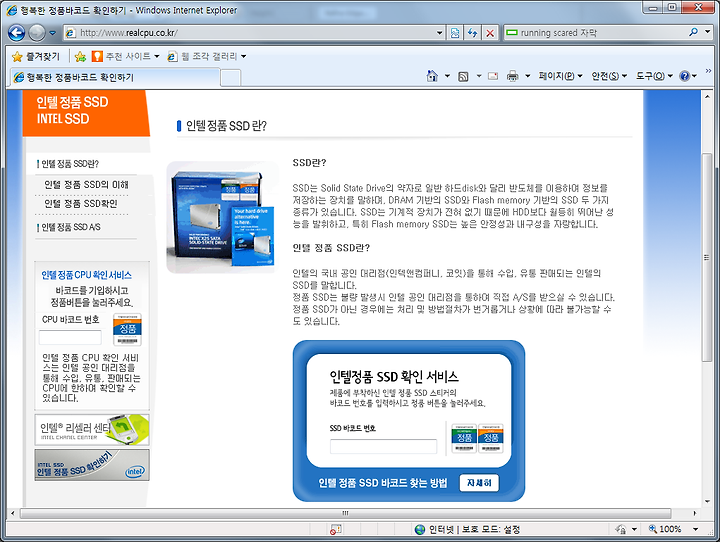Click 인텔 정품 SSD 바코드 찾는 방법 text
Screen dimensions: 720x542
coord(382,483)
